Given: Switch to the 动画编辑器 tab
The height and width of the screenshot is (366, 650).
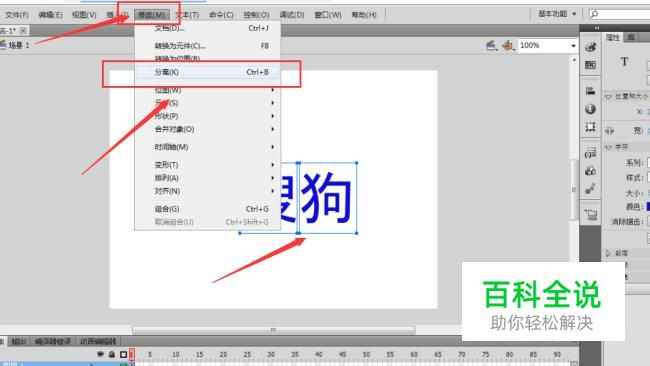Looking at the screenshot, I should pos(98,341).
